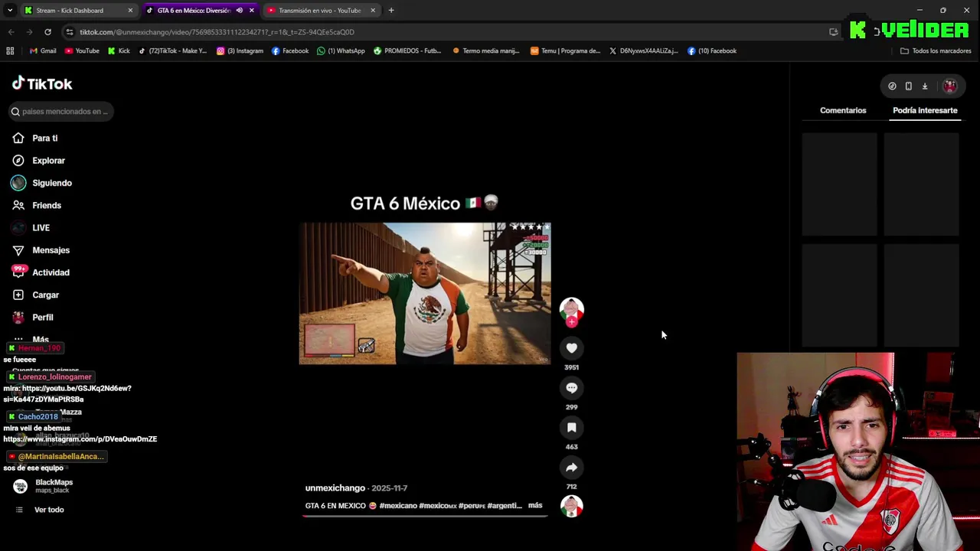Switch to the Comentarios tab
Image resolution: width=980 pixels, height=551 pixels.
point(843,110)
